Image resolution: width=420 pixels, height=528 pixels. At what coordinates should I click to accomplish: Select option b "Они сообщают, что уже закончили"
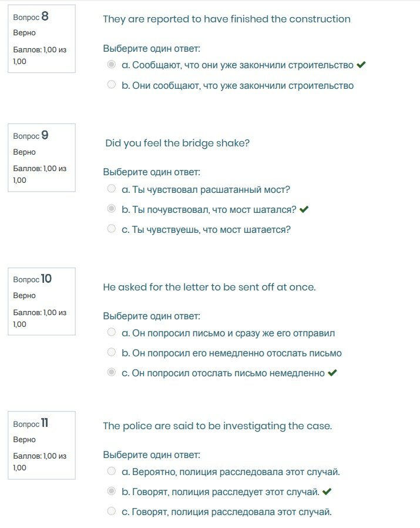pyautogui.click(x=112, y=85)
